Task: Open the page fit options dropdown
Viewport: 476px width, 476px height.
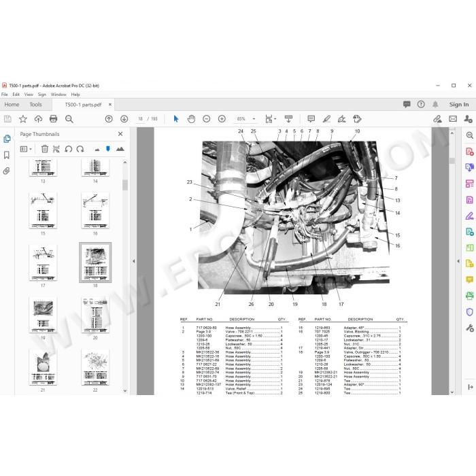Action: [x=271, y=119]
